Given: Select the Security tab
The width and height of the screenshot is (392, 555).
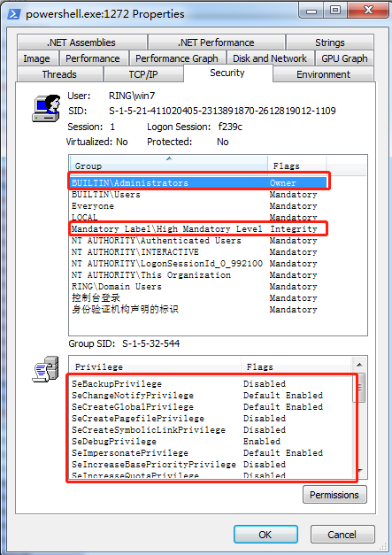Looking at the screenshot, I should (x=227, y=73).
